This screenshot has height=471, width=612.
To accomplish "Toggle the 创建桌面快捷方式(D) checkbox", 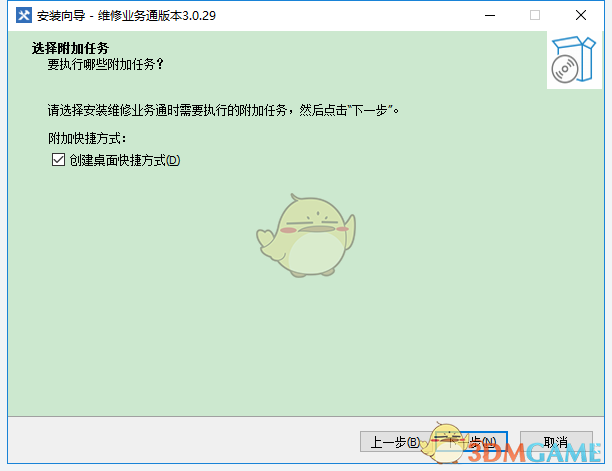I will point(59,160).
